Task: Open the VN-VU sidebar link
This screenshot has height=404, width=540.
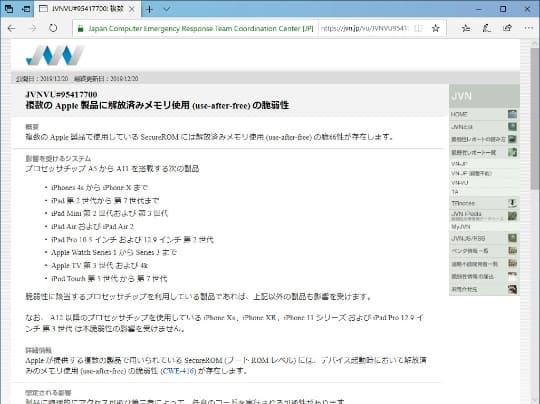Action: click(460, 183)
